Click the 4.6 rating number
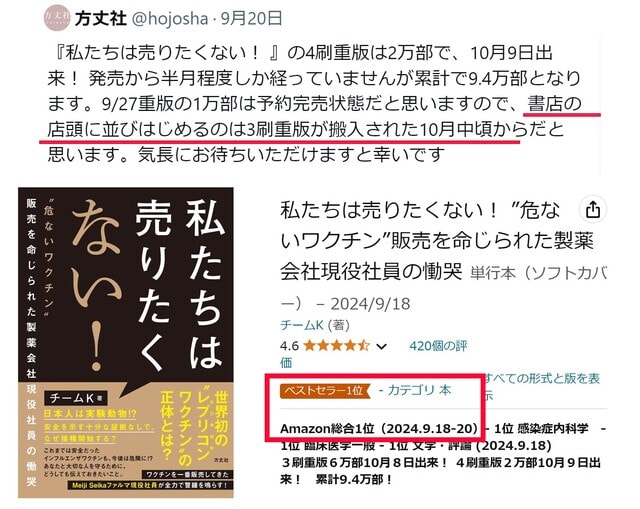Viewport: 640px width, 509px height. pos(289,347)
